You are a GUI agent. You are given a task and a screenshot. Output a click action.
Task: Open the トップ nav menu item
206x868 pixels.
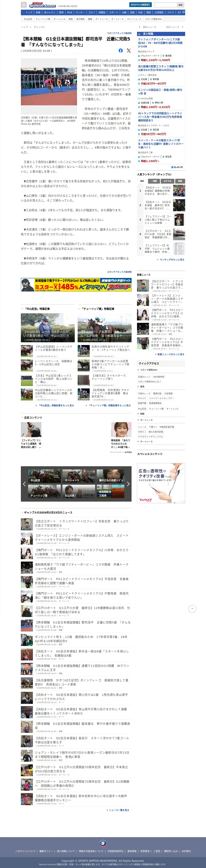coord(29,13)
